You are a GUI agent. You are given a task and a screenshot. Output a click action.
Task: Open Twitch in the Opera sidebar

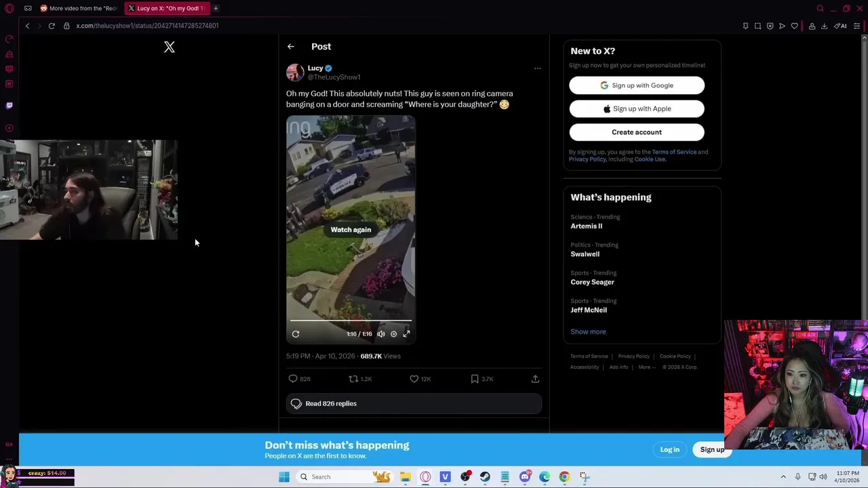click(9, 105)
